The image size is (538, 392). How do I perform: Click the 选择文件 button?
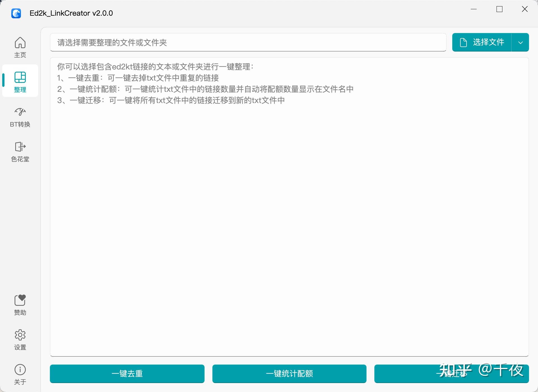[x=482, y=42]
